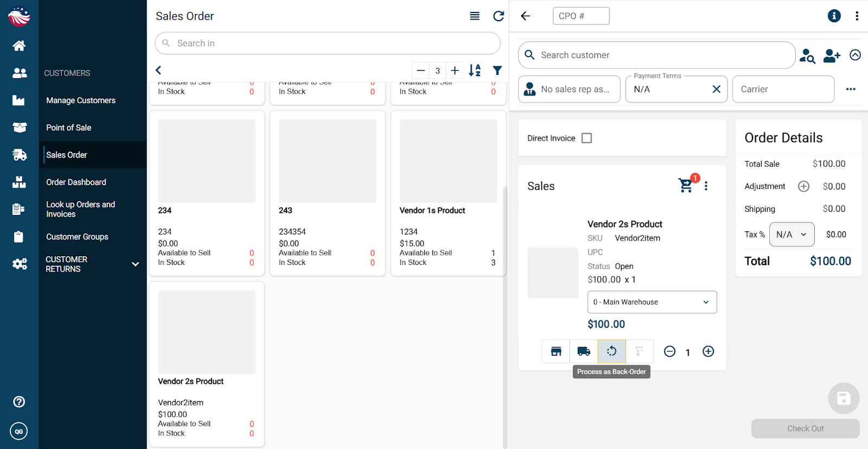868x449 pixels.
Task: Open Look up Orders and Invoices
Action: (x=80, y=209)
